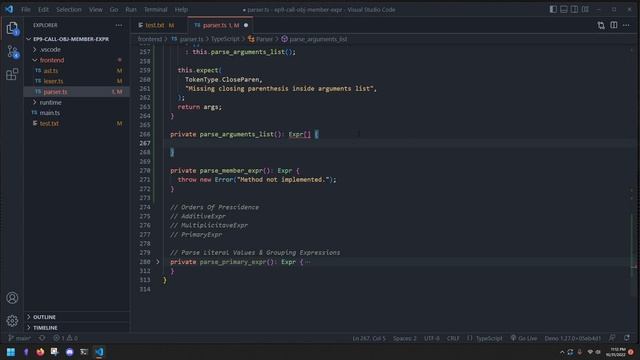Toggle secondary side bar visibility

[574, 9]
